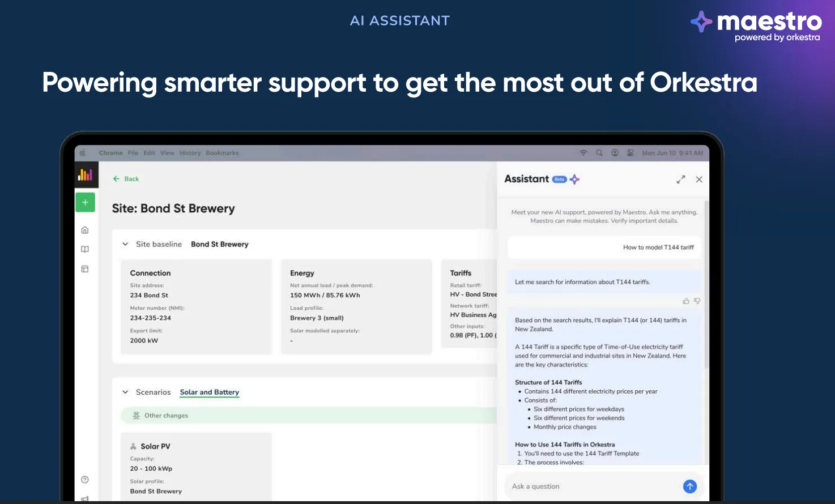This screenshot has width=835, height=504.
Task: Open Spotlight search in menu bar
Action: [x=599, y=153]
